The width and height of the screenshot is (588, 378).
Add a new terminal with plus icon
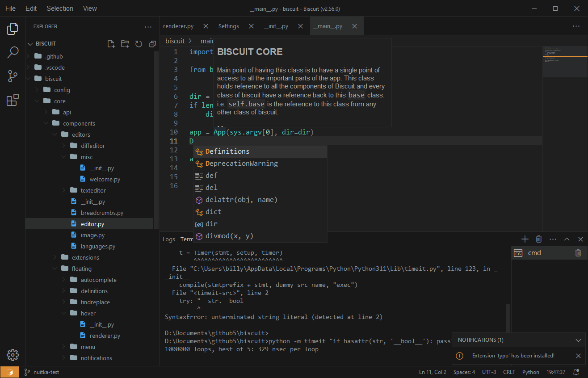(x=525, y=239)
